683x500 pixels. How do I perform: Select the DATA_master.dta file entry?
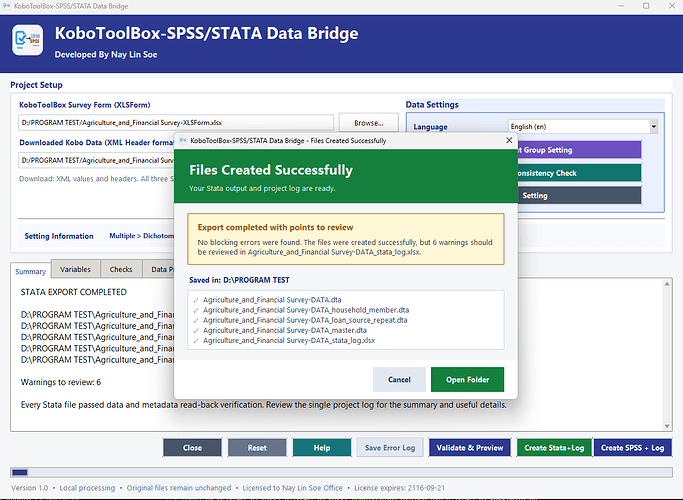point(285,330)
